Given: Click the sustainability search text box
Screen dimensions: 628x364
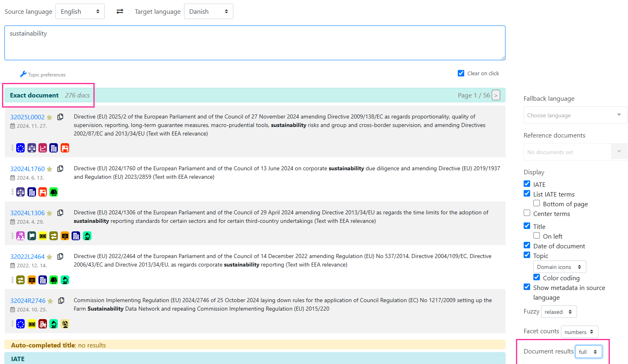Looking at the screenshot, I should coord(255,43).
